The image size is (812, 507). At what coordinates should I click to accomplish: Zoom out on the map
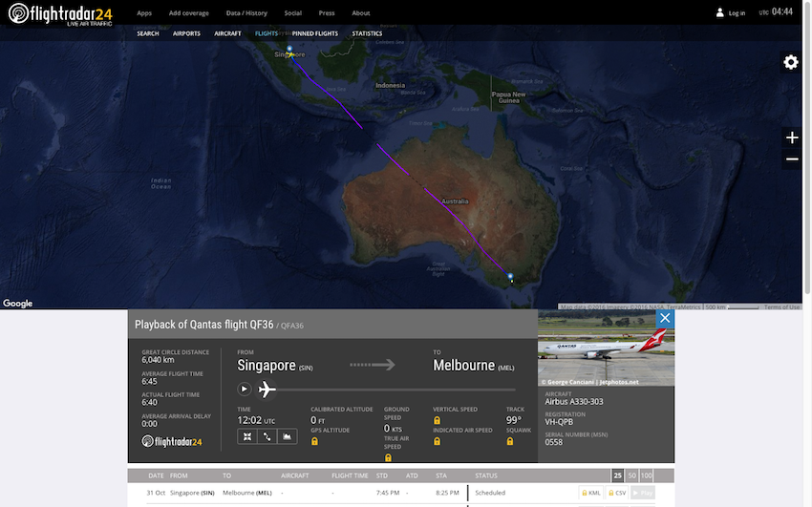pos(792,159)
